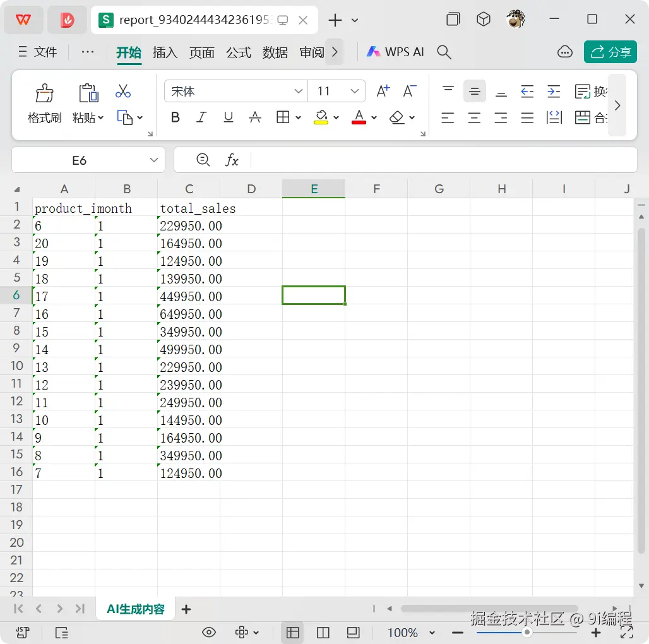Click the 分享 share button
The height and width of the screenshot is (644, 649).
[x=610, y=52]
